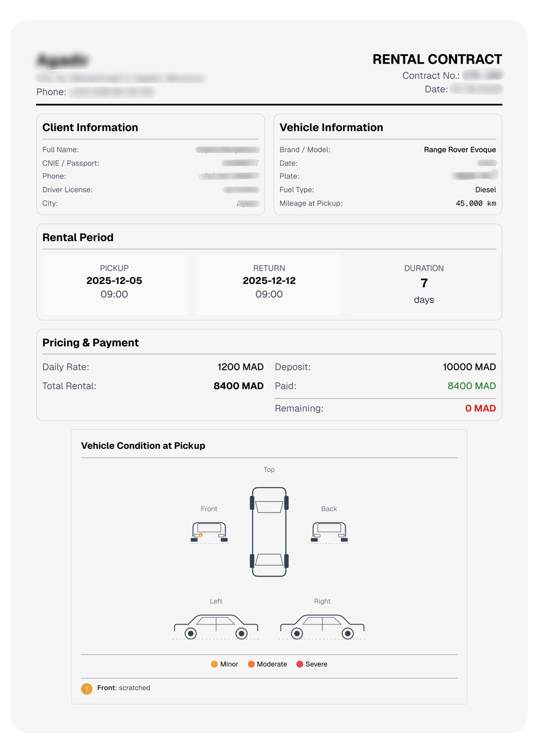This screenshot has height=756, width=538.
Task: Click the left side car diagram
Action: (x=216, y=626)
